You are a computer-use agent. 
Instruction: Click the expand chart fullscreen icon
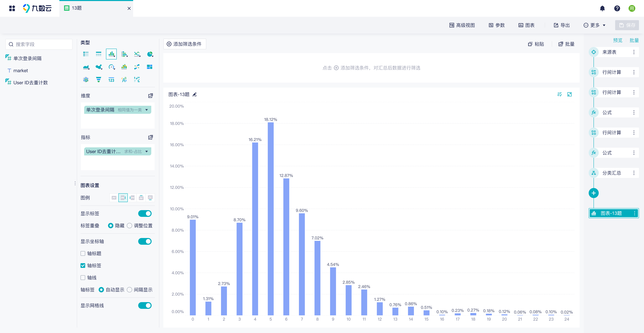570,94
